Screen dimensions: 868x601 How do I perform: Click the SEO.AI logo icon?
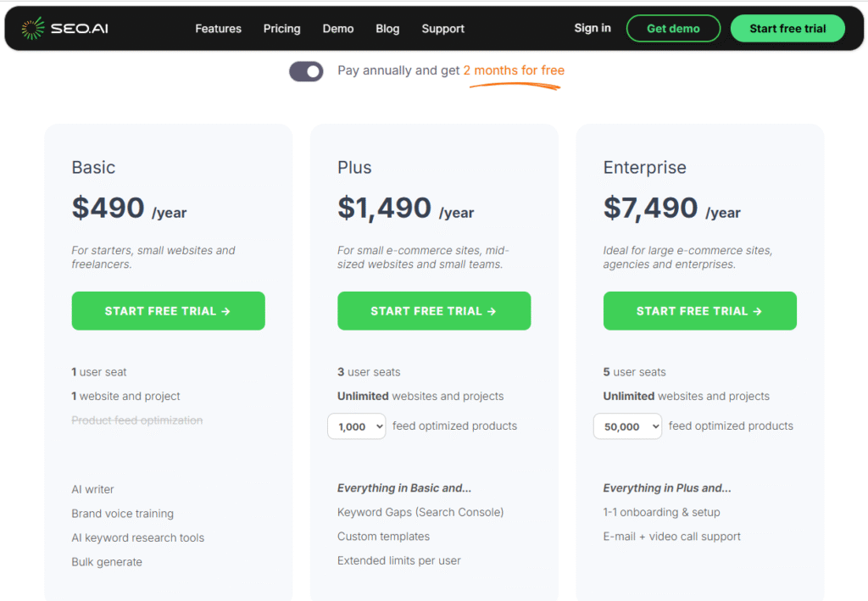[33, 29]
